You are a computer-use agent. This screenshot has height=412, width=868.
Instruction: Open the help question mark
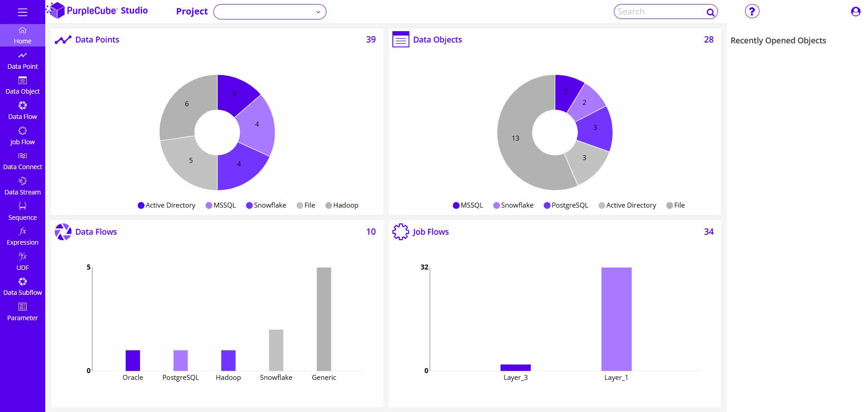[752, 11]
